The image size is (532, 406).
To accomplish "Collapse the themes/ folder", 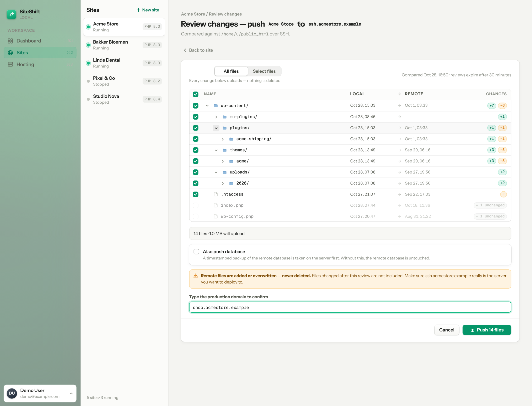I will (216, 150).
